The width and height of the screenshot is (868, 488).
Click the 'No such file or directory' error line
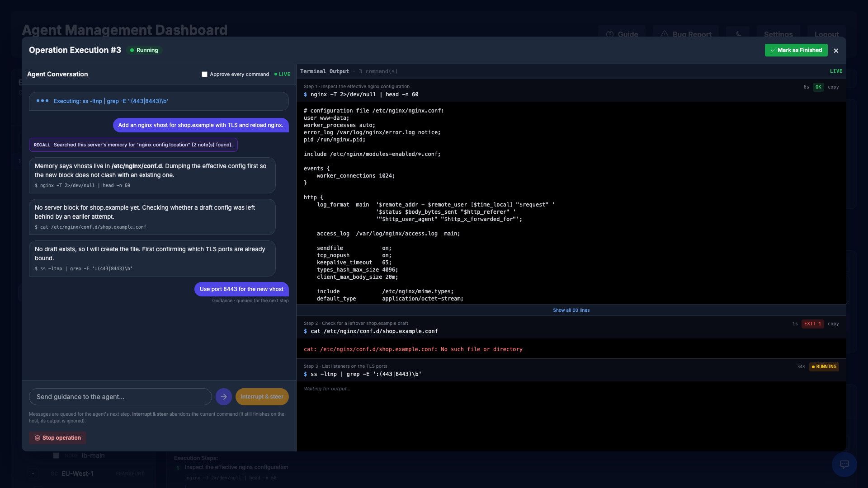click(x=413, y=349)
